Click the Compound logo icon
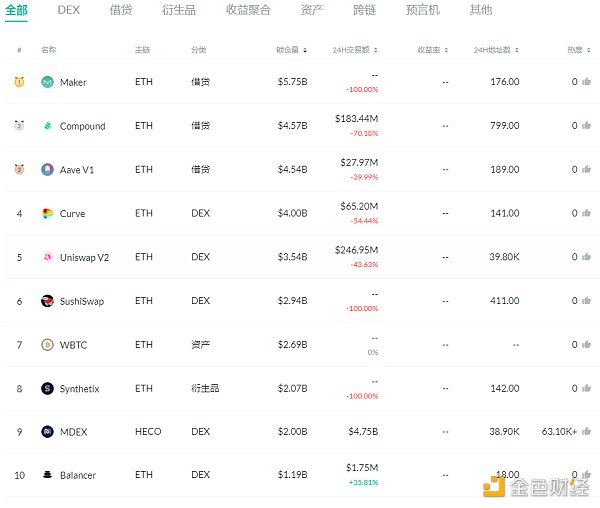The image size is (600, 508). (48, 126)
